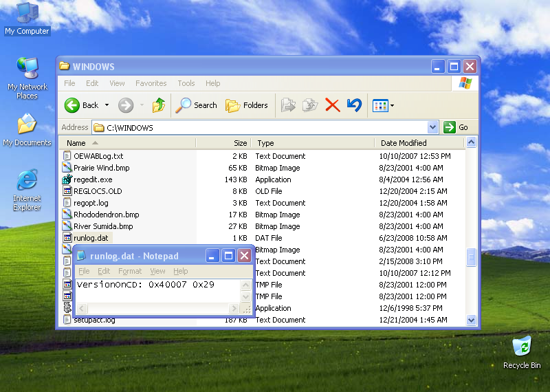Screen dimensions: 550x392
Task: Click the Views toolbar icon
Action: [x=380, y=105]
